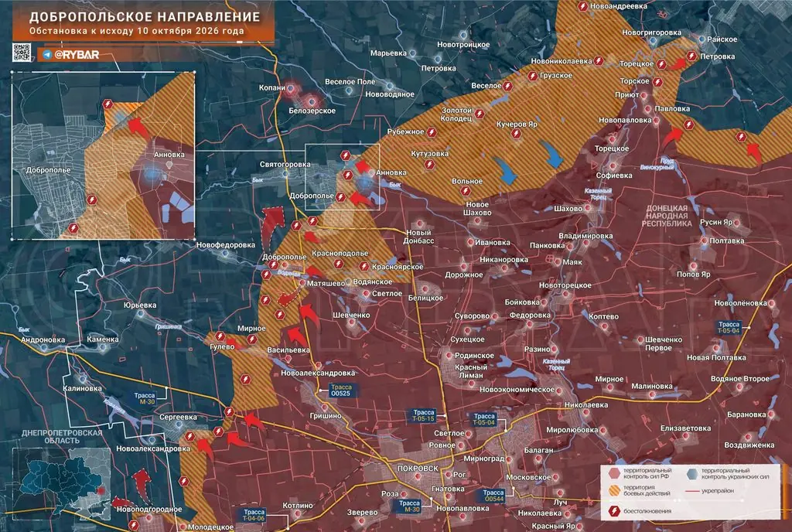The height and width of the screenshot is (532, 792).
Task: Click the red Russian control hexagon in legend
Action: [613, 473]
